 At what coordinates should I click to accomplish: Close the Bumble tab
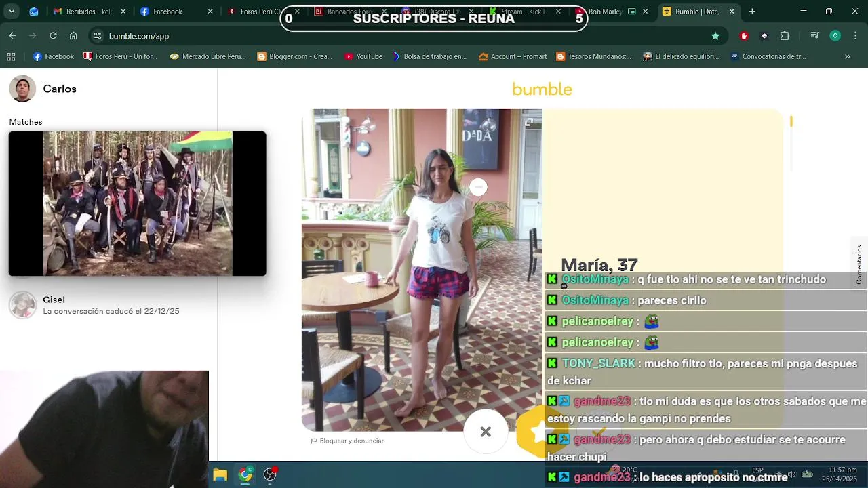732,12
